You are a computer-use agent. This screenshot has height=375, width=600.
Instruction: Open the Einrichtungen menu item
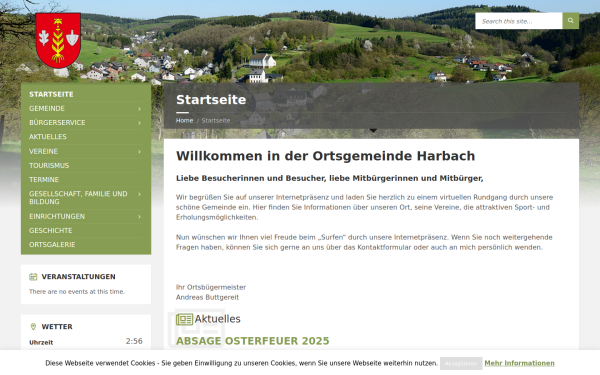point(57,216)
